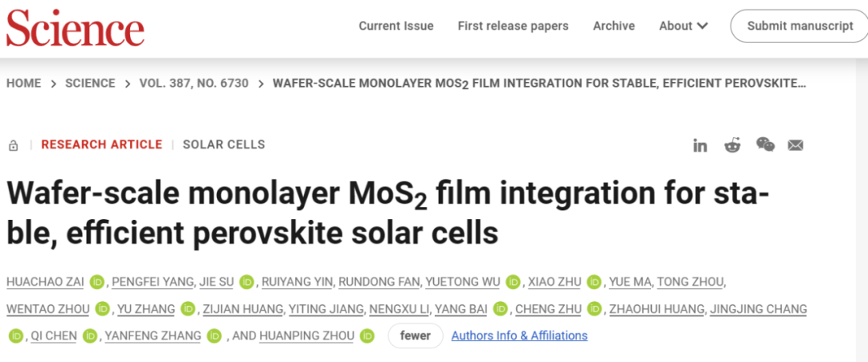Open Yanfeng Zhang's ORCID iD icon
This screenshot has height=362, width=868.
215,336
